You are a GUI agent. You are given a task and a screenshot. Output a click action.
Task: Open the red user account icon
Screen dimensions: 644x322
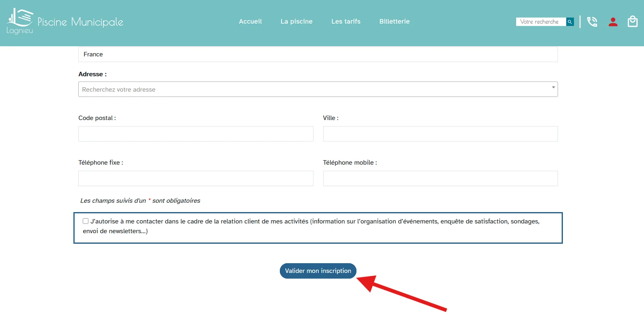coord(613,22)
